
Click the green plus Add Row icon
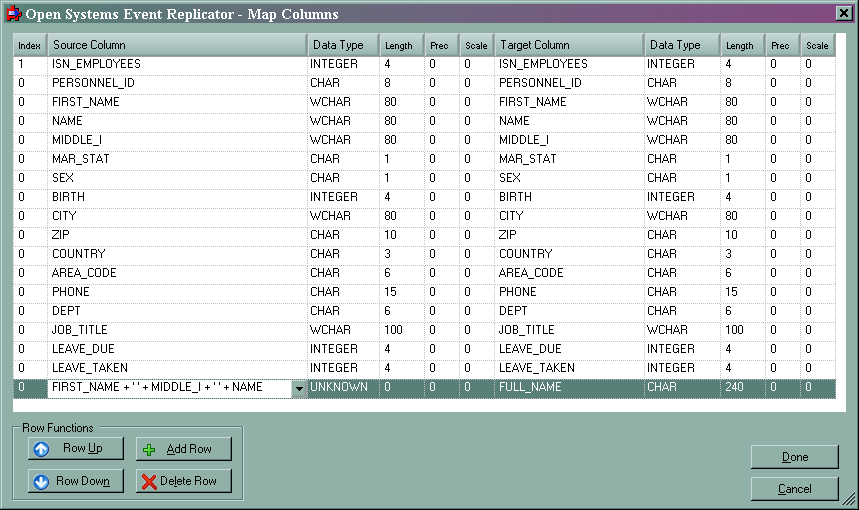click(x=148, y=450)
